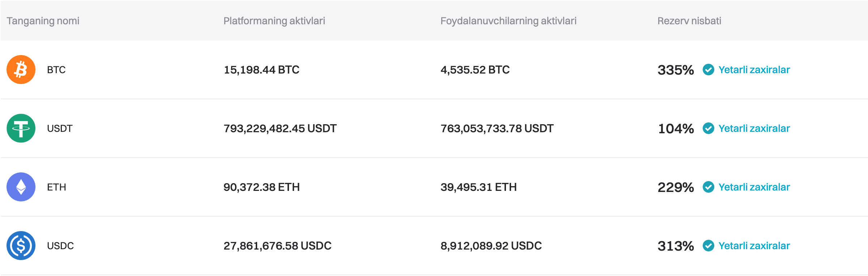868x276 pixels.
Task: Click platform assets value 793,229,482.45 USDT
Action: [280, 128]
